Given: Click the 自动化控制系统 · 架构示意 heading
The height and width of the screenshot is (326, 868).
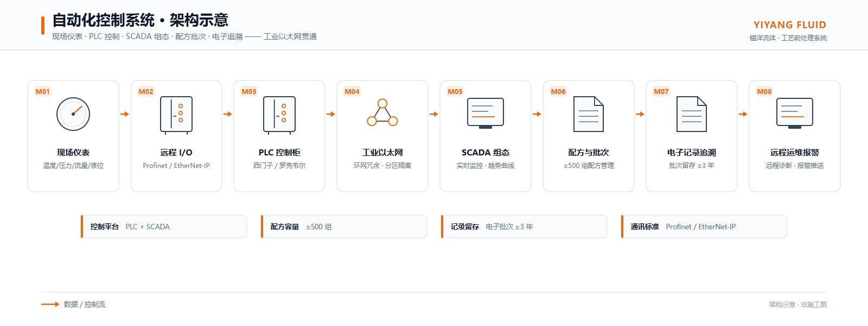Looking at the screenshot, I should point(140,21).
